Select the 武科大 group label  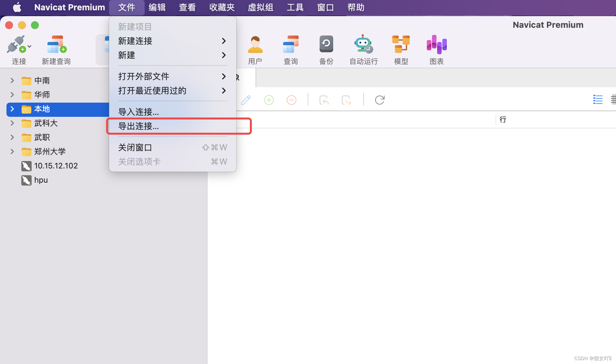(x=46, y=123)
